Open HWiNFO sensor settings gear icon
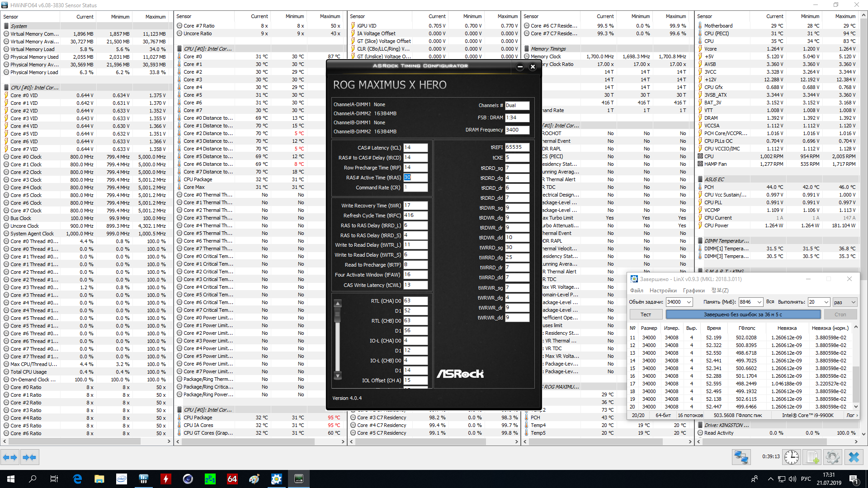 coord(833,457)
